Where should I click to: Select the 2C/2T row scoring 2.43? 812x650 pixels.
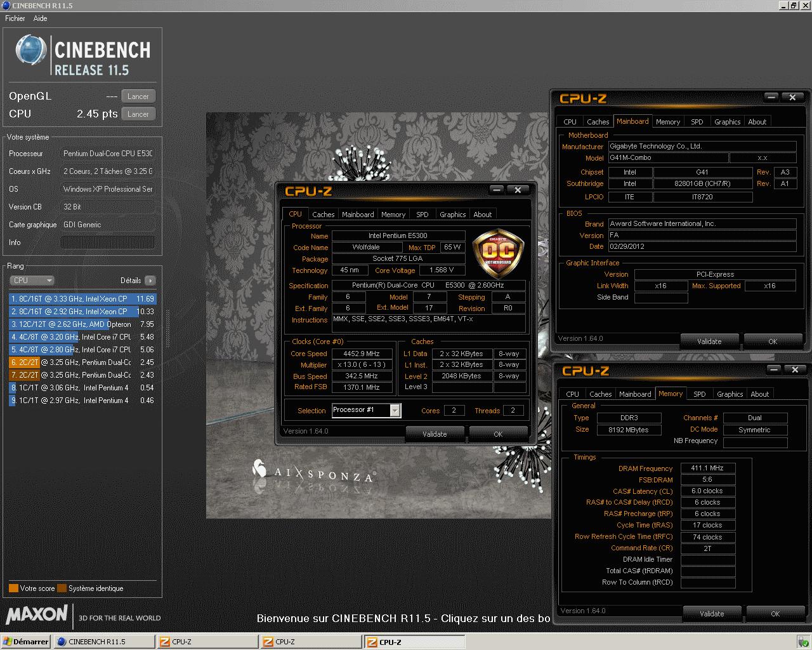[82, 375]
